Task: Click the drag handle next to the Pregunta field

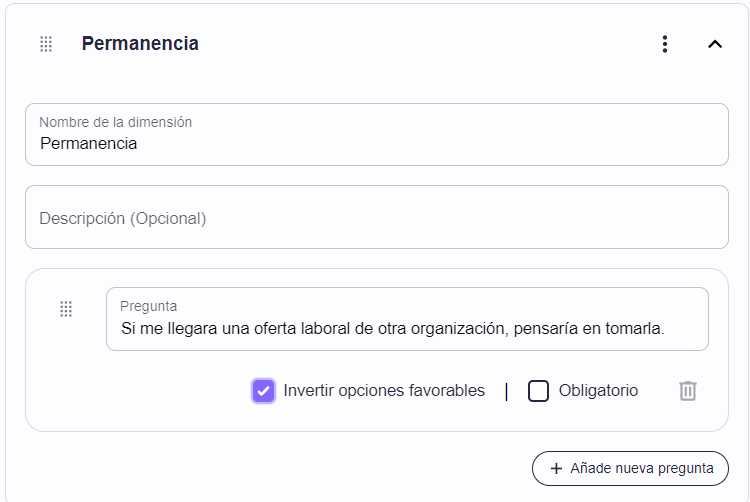Action: (x=66, y=309)
